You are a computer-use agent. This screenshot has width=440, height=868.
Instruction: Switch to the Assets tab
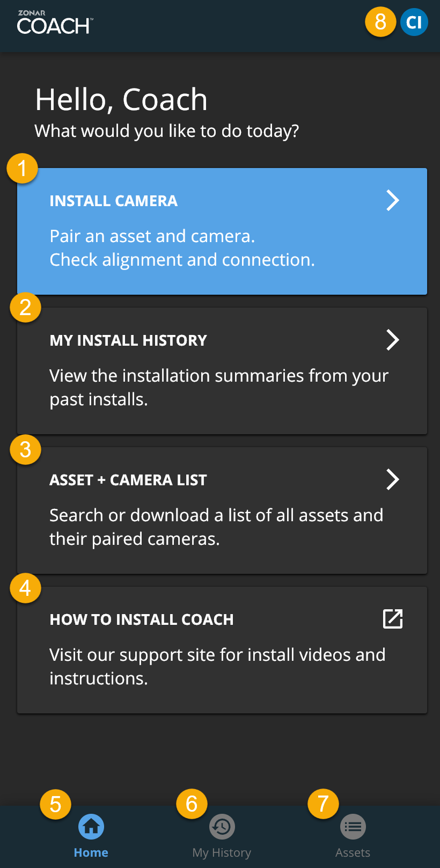click(353, 835)
